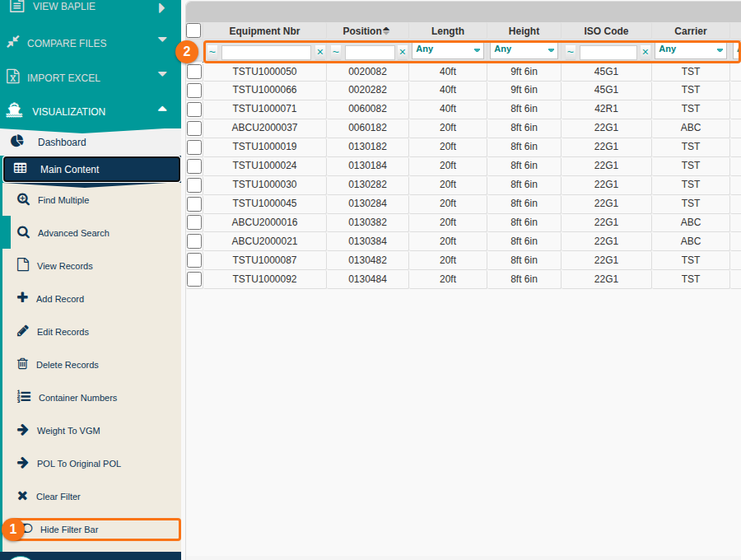Viewport: 741px width, 560px height.
Task: Open the Carrier filter dropdown
Action: (691, 50)
